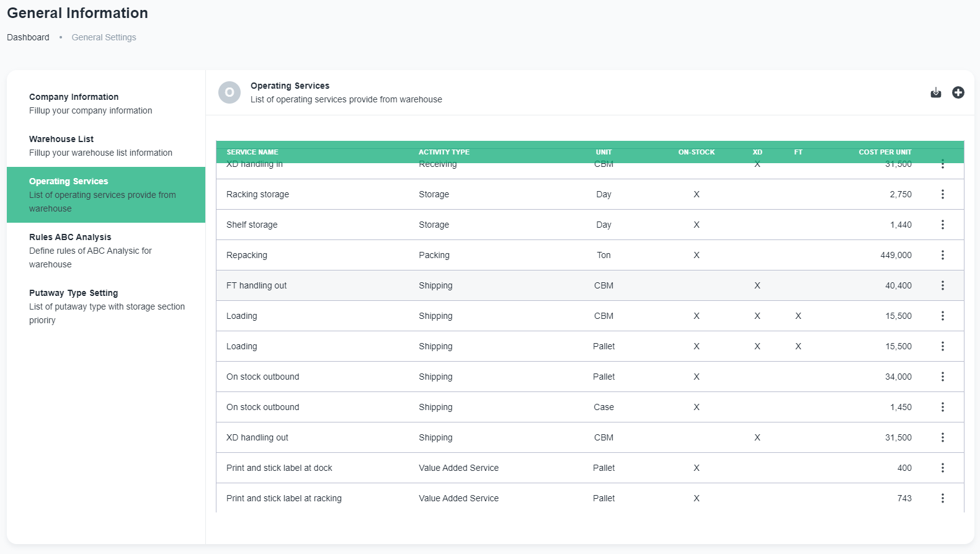This screenshot has width=980, height=554.
Task: Click the round Operating Services avatar icon
Action: [229, 92]
